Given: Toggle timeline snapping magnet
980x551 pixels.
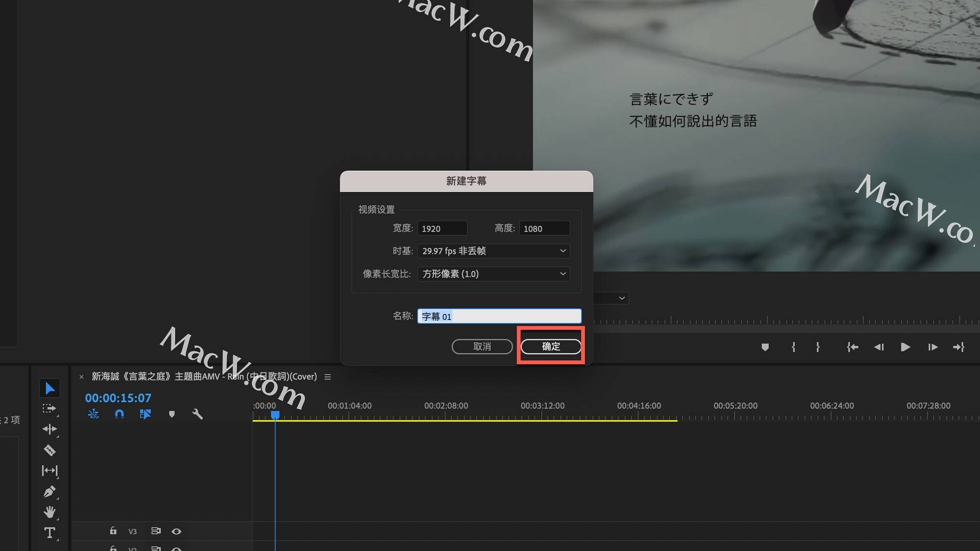Looking at the screenshot, I should point(119,414).
